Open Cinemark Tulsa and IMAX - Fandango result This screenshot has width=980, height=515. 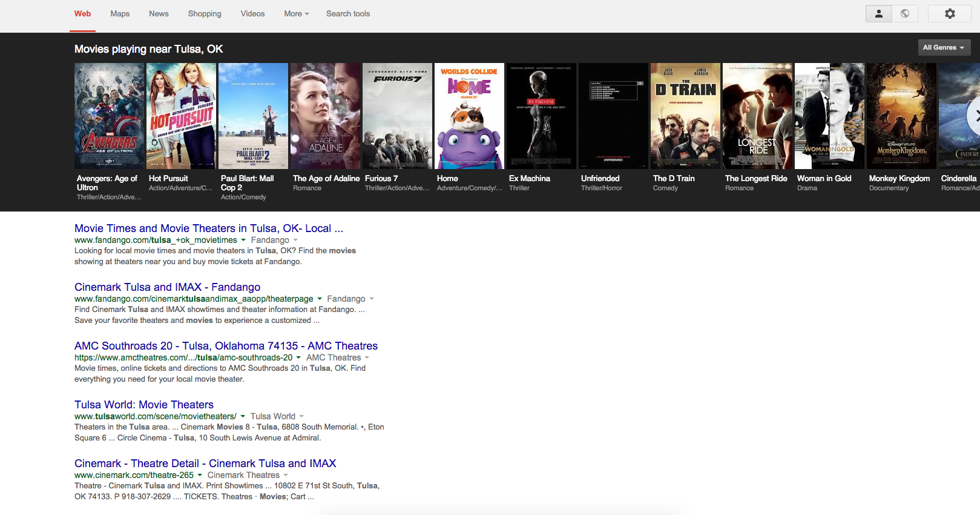168,287
